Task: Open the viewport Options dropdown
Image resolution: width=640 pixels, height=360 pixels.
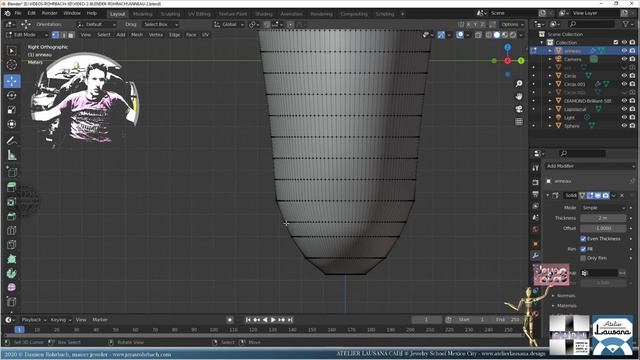Action: [x=512, y=24]
